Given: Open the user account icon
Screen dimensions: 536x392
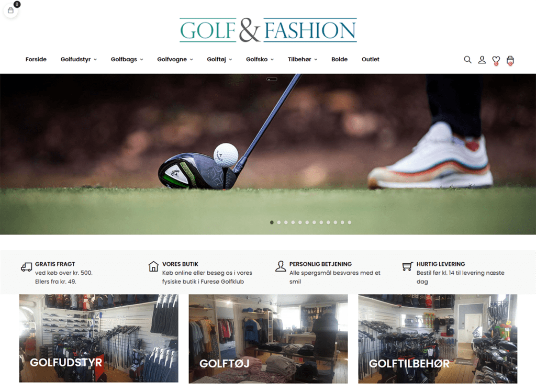Looking at the screenshot, I should (x=482, y=60).
